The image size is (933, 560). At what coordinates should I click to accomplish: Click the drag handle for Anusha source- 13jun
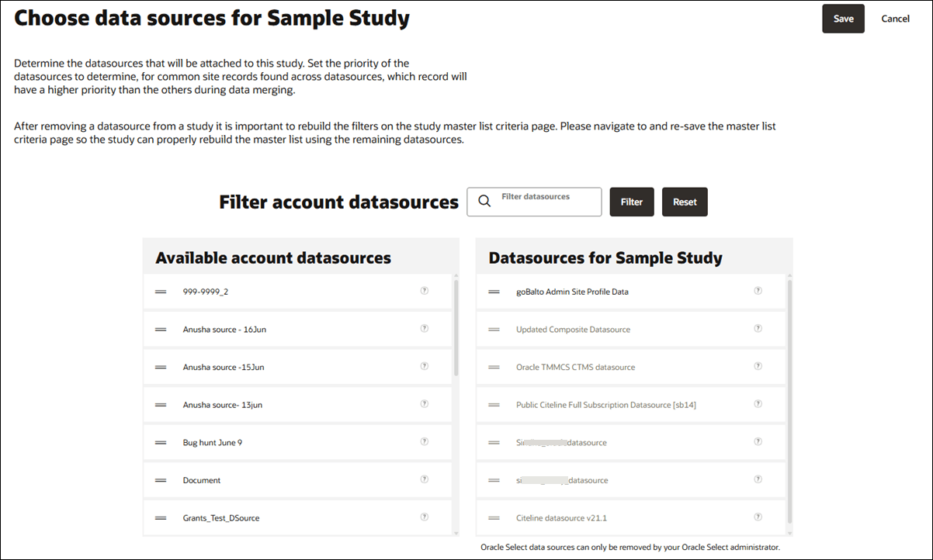coord(160,403)
